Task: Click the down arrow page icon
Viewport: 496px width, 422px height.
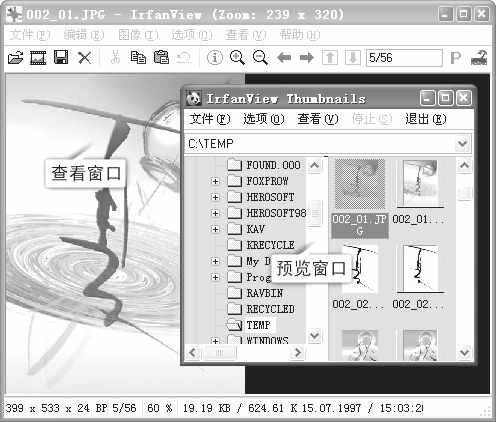Action: [353, 58]
